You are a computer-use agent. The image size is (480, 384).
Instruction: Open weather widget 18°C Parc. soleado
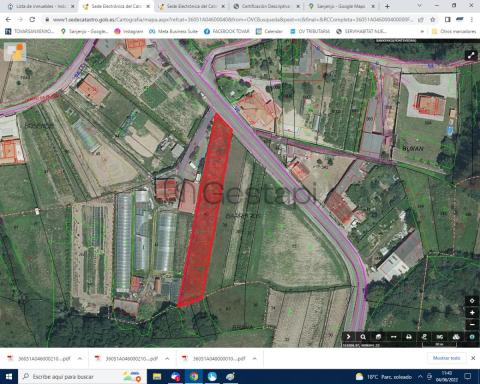coord(383,377)
